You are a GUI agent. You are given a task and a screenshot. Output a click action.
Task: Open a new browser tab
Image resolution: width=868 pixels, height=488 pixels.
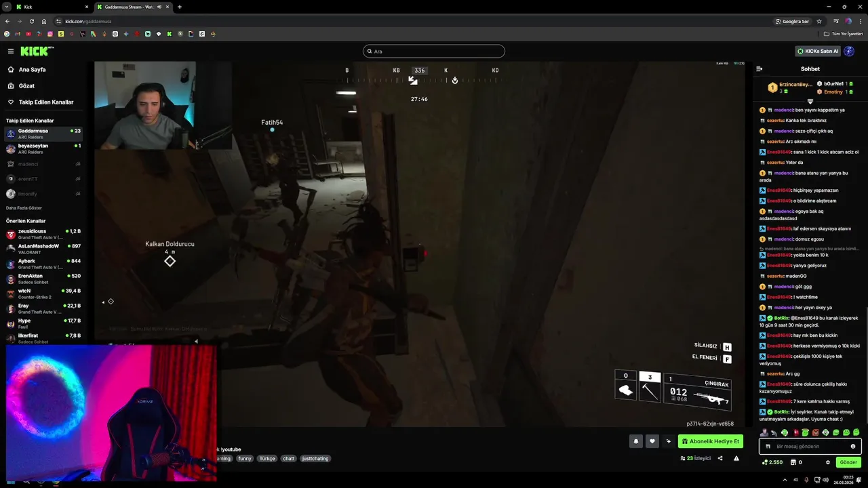179,7
